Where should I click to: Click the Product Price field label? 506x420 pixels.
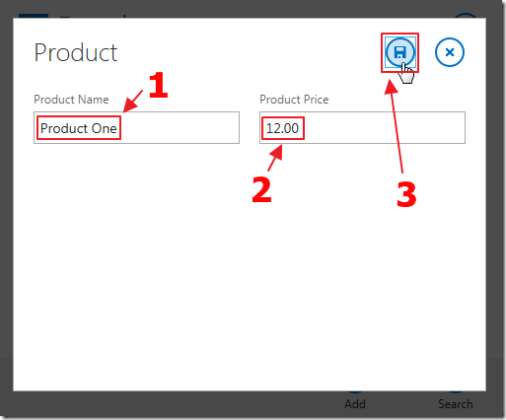[294, 100]
